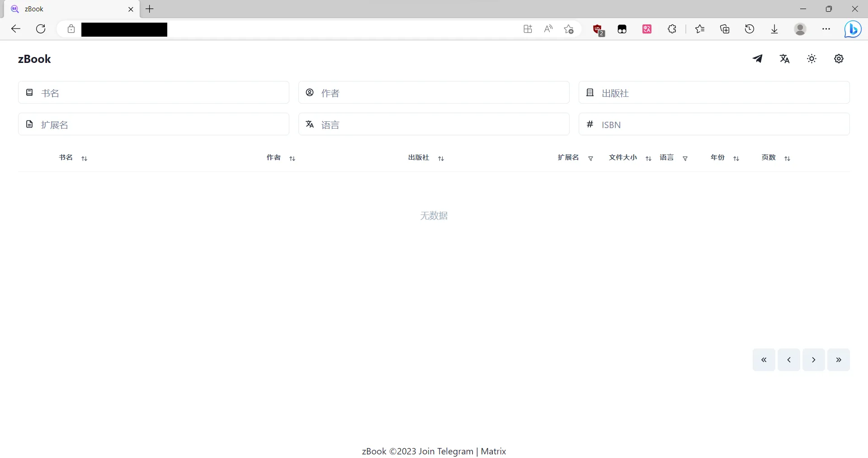Focus the 出版社 search field
Viewport: 868px width, 458px height.
point(714,93)
